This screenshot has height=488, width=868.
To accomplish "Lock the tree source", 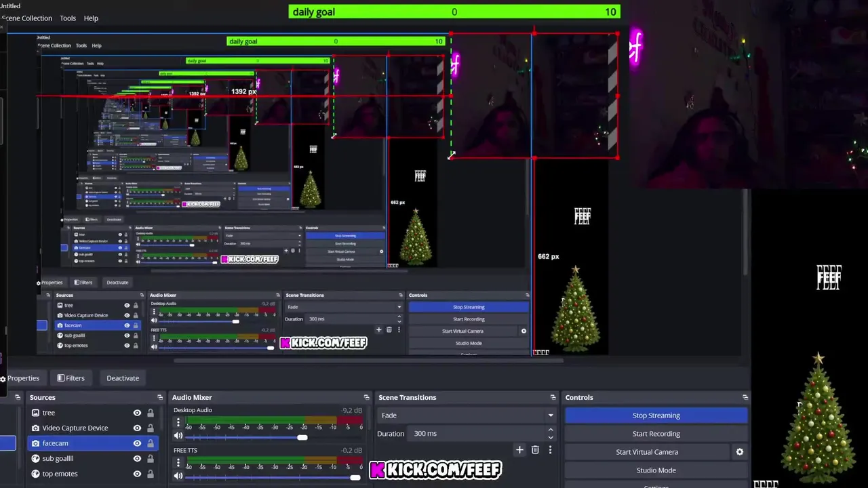I will coord(151,413).
